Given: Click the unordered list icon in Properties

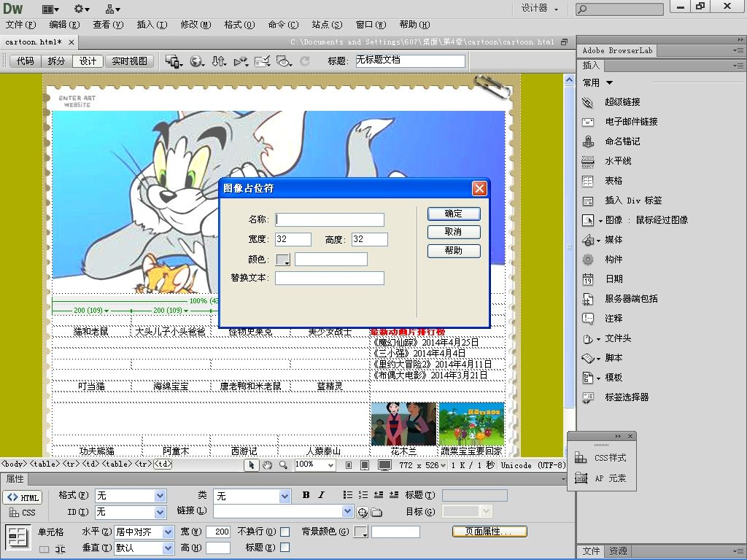Looking at the screenshot, I should [x=348, y=495].
